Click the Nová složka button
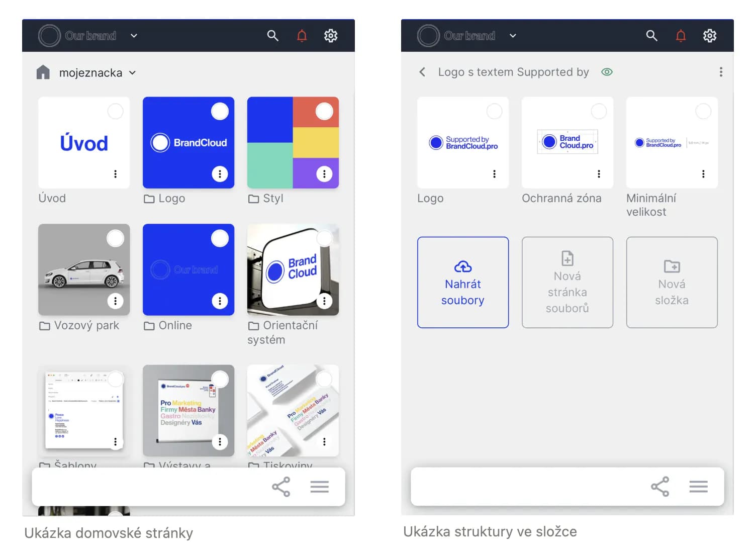 pyautogui.click(x=671, y=282)
